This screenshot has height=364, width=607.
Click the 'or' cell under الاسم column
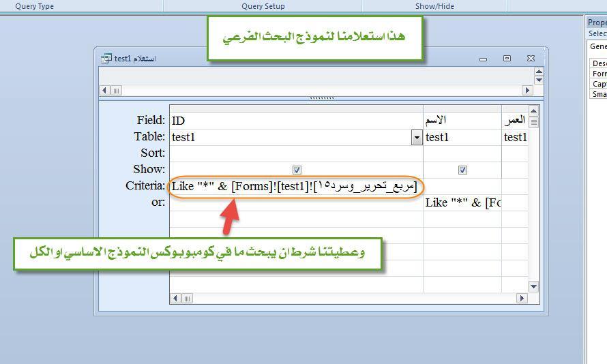[x=462, y=202]
